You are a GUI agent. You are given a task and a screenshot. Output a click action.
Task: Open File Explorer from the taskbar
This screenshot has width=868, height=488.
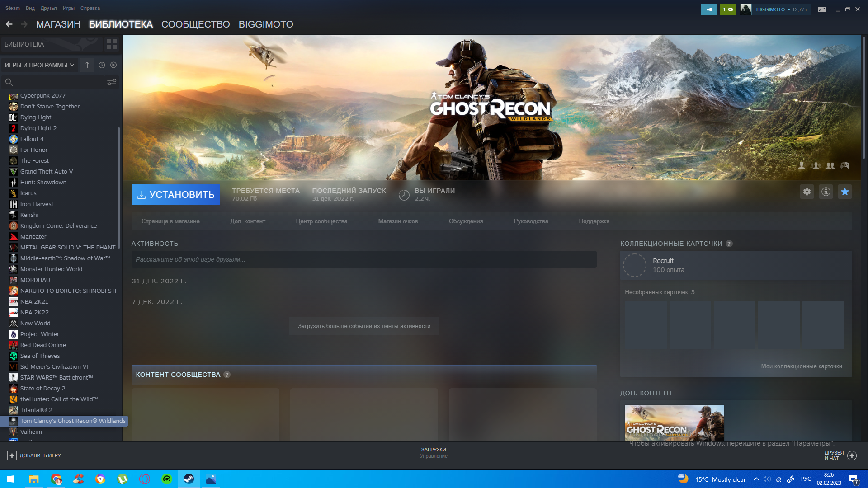[34, 479]
